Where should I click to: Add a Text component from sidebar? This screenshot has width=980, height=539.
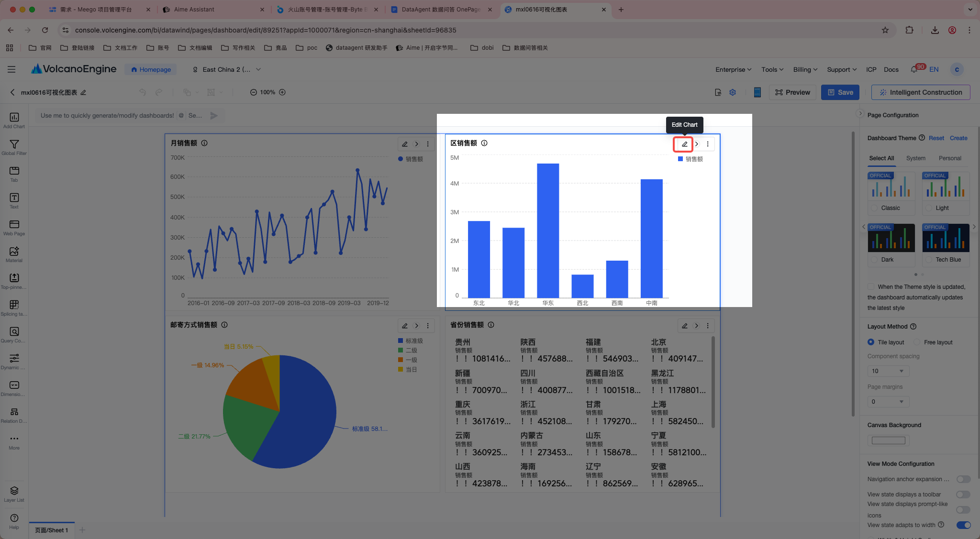(14, 200)
